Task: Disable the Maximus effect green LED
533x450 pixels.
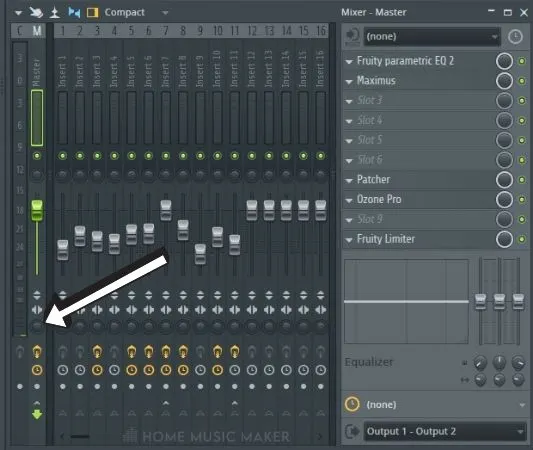Action: (x=522, y=81)
